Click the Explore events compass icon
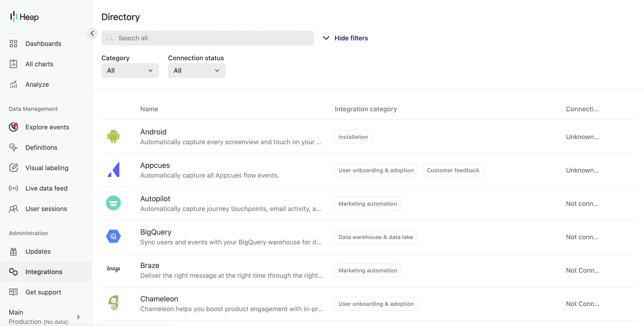The width and height of the screenshot is (644, 326). (13, 127)
